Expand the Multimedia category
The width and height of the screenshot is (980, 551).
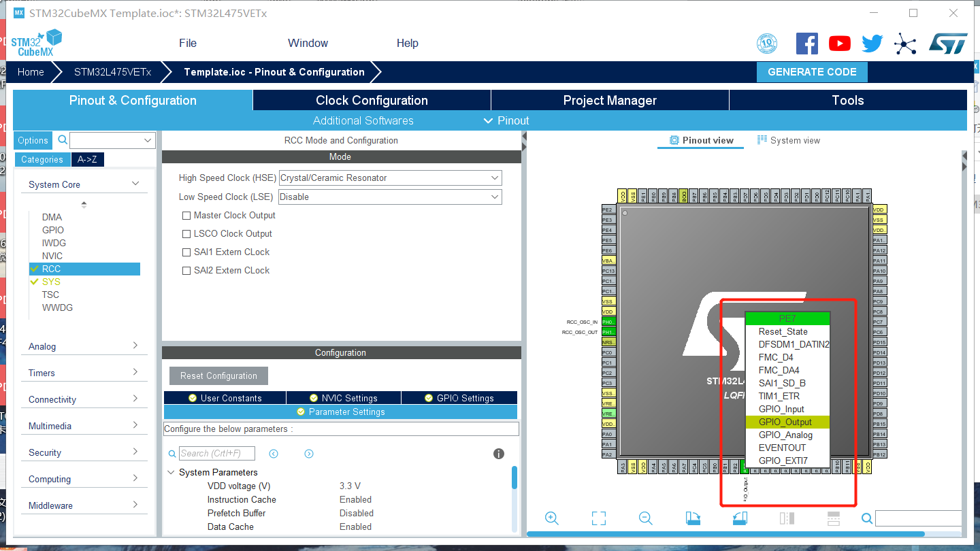pos(135,425)
